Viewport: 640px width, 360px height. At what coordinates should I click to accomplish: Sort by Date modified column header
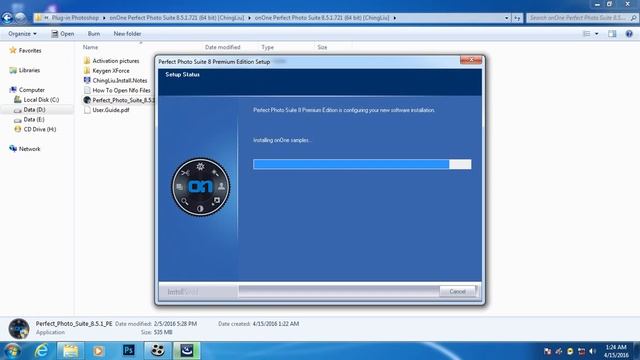222,47
